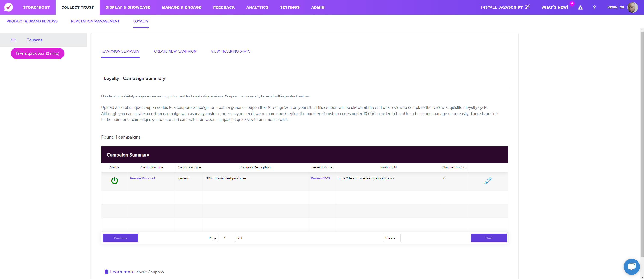The width and height of the screenshot is (644, 279).
Task: Open the help question mark icon
Action: point(594,7)
